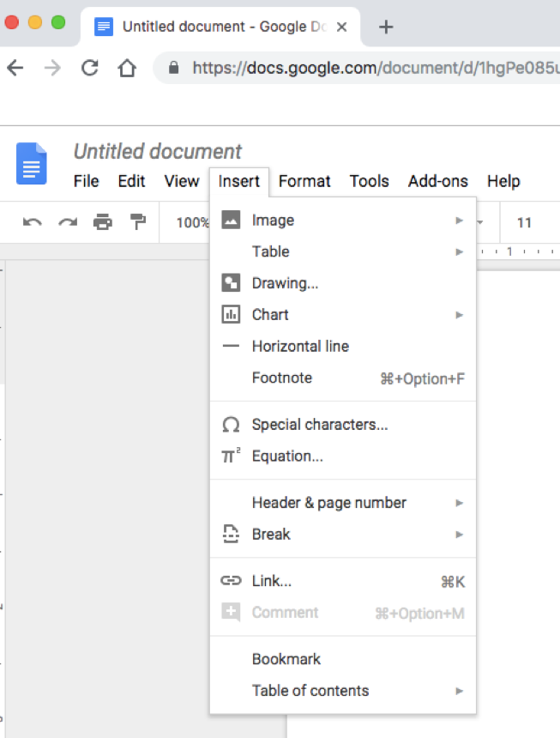
Task: Click the Horizontal line dash icon
Action: point(231,346)
